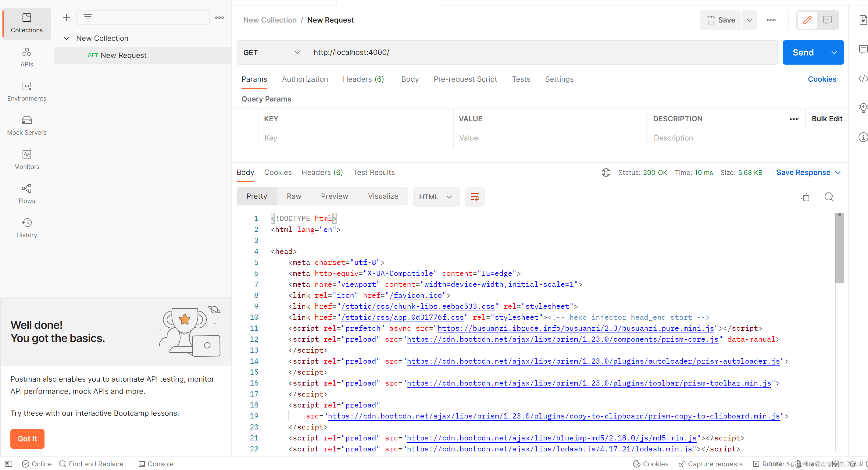Open the Settings tab

[x=559, y=79]
